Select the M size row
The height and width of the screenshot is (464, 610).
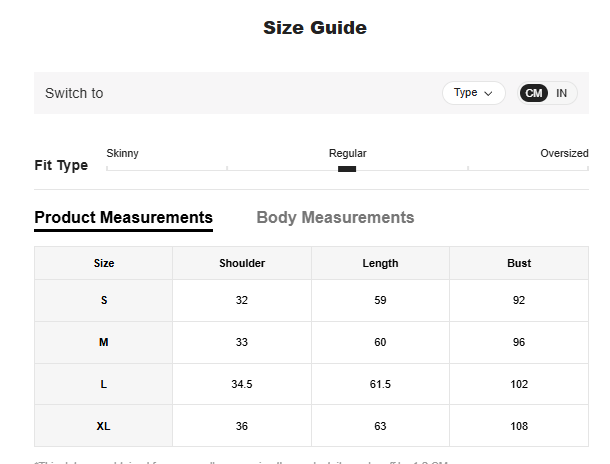[104, 342]
